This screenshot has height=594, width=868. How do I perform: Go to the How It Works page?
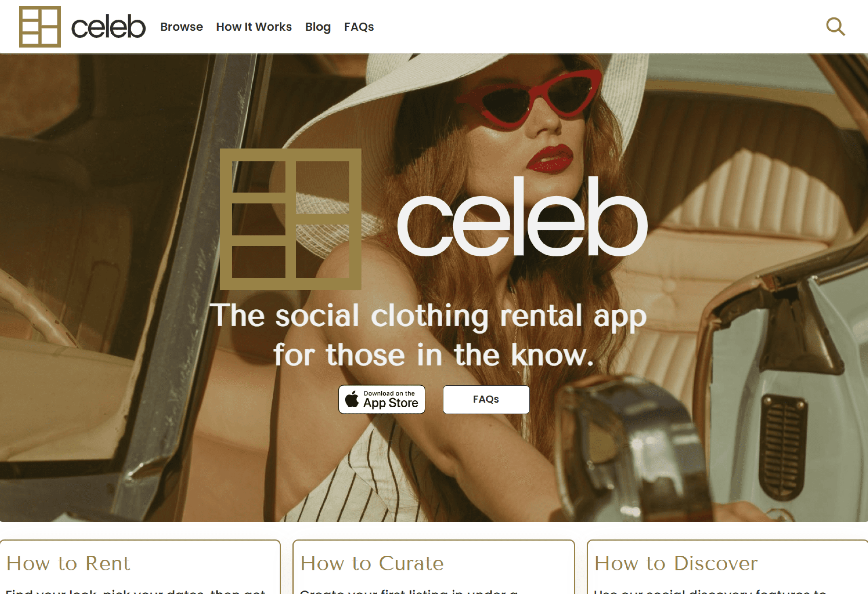254,27
